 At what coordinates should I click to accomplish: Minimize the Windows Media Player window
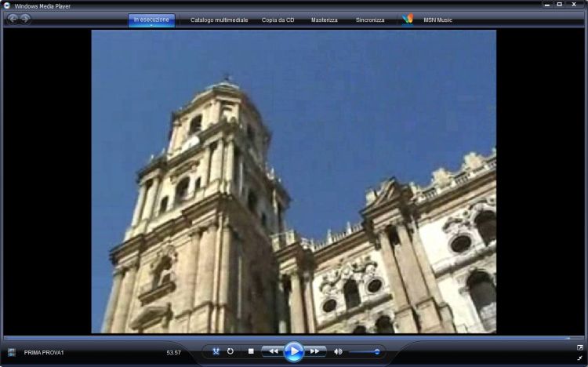click(547, 5)
